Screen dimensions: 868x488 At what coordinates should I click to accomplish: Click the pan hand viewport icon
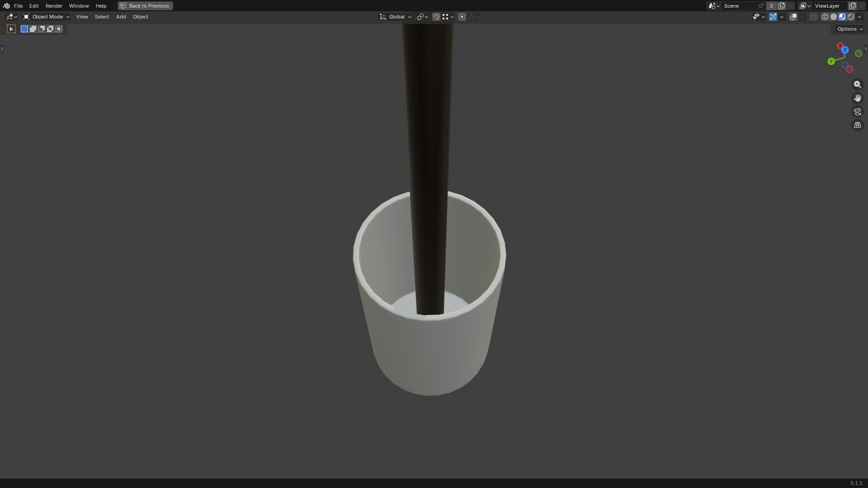(x=857, y=98)
